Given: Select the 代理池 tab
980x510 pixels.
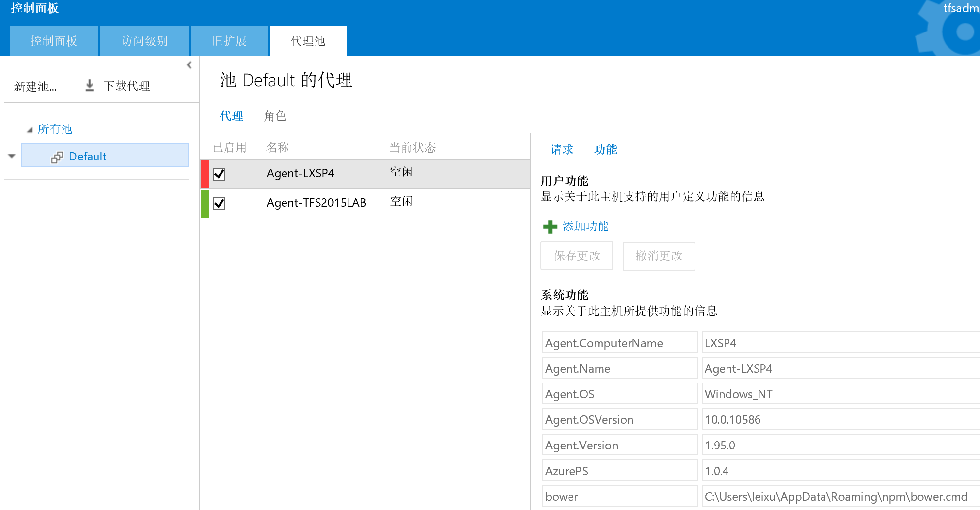Looking at the screenshot, I should [x=308, y=41].
